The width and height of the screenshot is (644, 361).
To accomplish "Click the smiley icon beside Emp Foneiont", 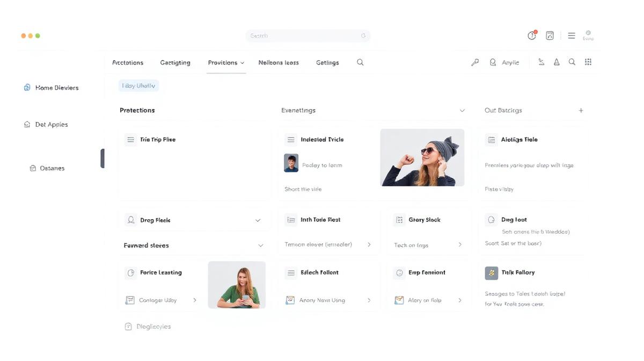I will [399, 273].
